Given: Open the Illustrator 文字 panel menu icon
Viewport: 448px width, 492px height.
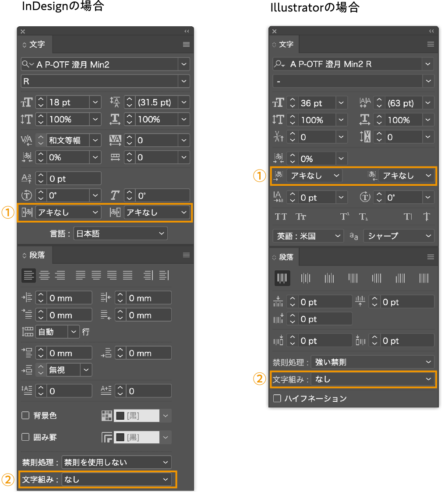Looking at the screenshot, I should (x=431, y=44).
